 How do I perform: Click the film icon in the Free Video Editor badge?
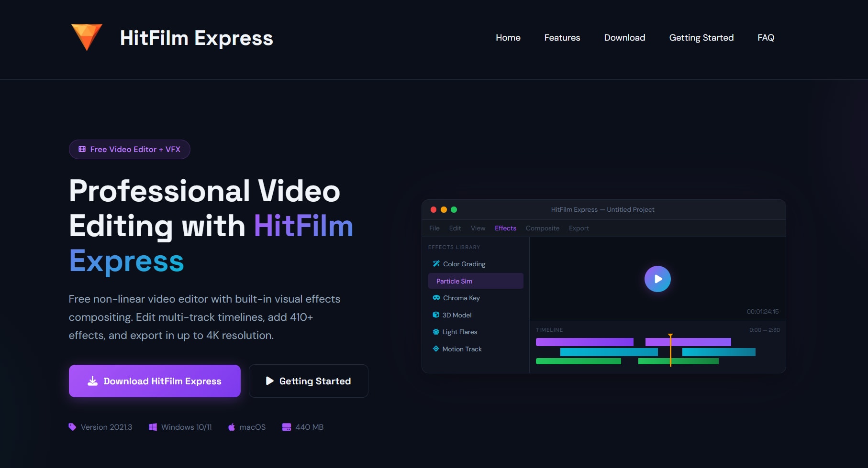point(82,149)
